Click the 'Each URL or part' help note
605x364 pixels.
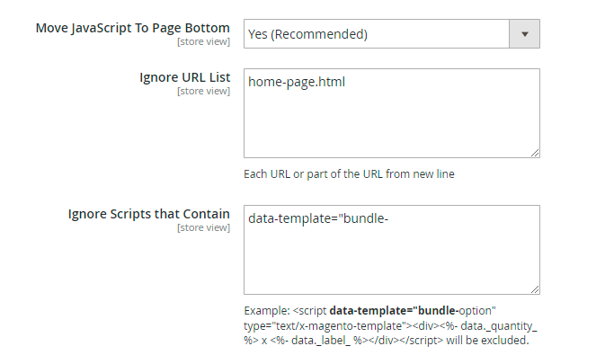[x=349, y=173]
